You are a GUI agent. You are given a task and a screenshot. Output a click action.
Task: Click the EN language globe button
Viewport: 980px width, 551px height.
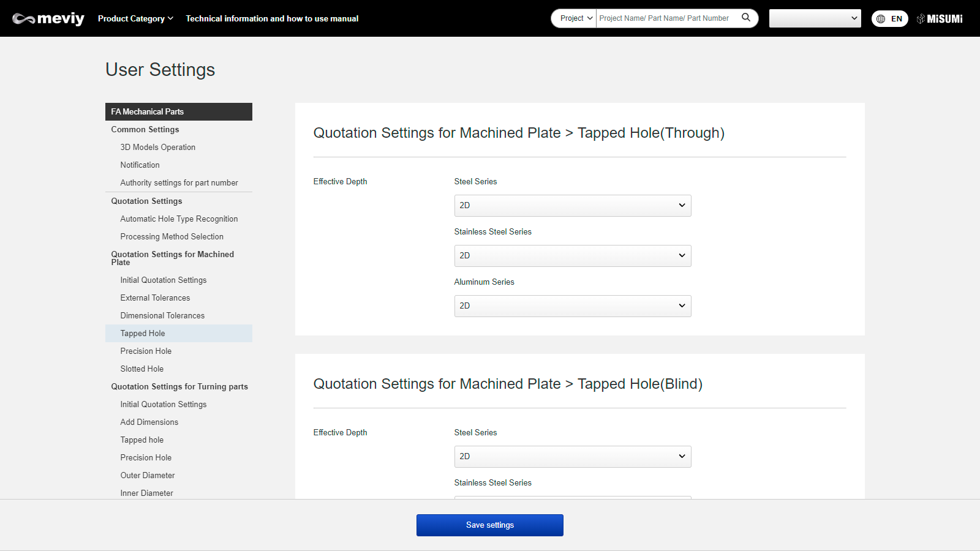pos(889,18)
